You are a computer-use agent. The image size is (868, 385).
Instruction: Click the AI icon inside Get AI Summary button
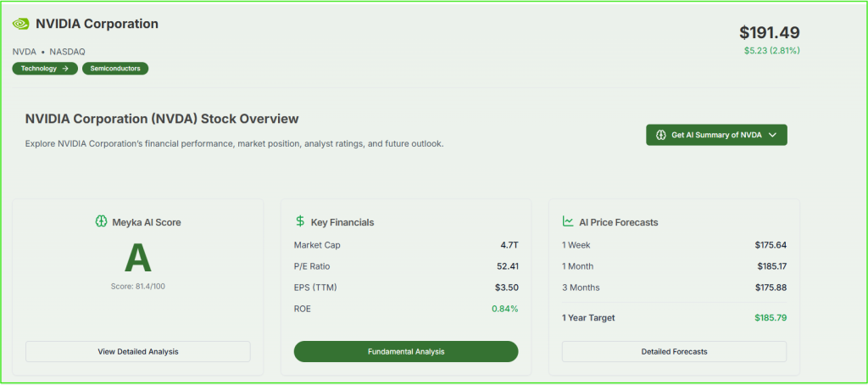coord(661,135)
